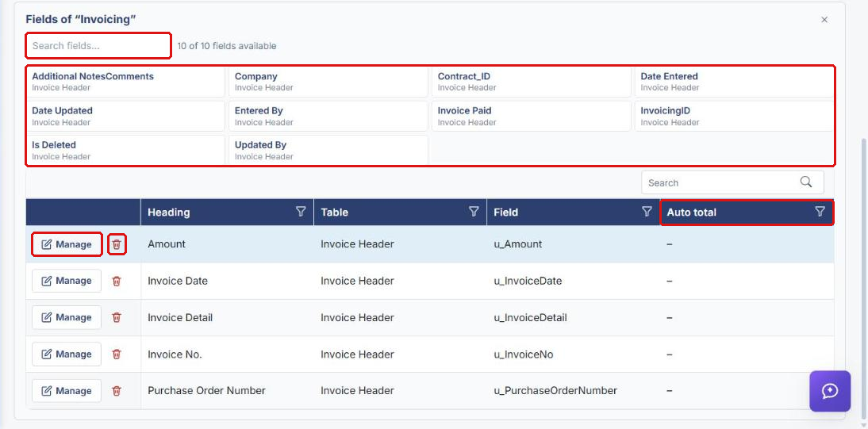Add the Entered By available field
Image resolution: width=868 pixels, height=429 pixels.
click(328, 116)
